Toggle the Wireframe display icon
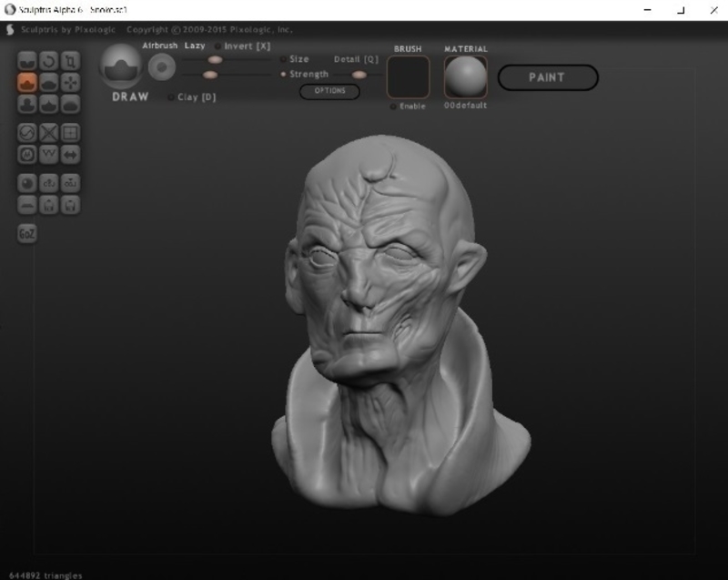 pos(49,155)
